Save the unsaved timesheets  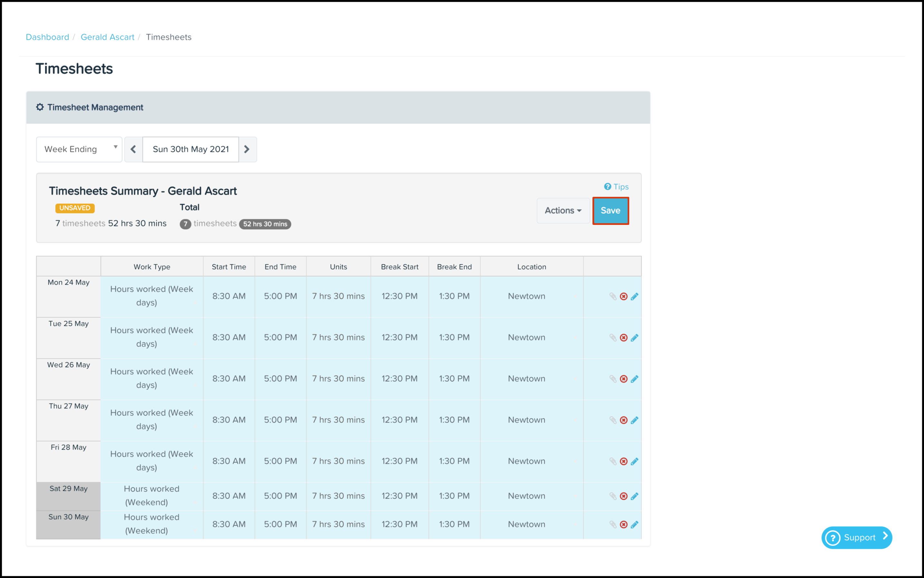610,211
